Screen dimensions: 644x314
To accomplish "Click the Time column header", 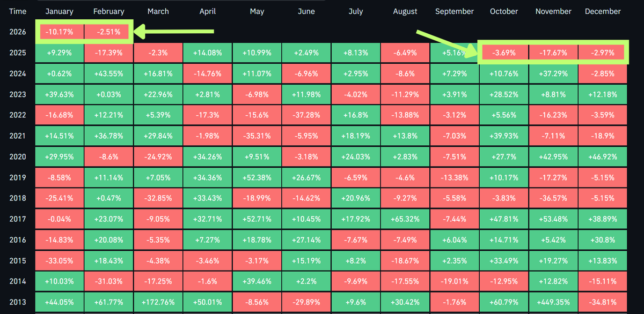I will [17, 11].
